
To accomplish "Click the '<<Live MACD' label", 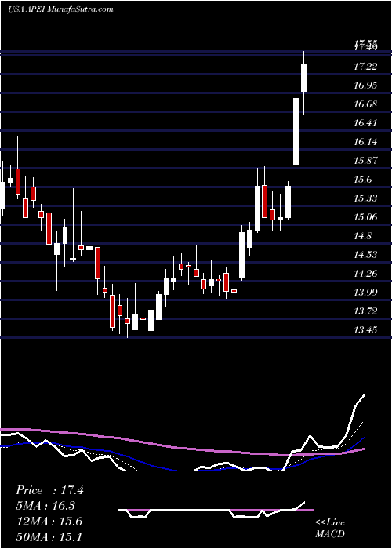I will (330, 529).
